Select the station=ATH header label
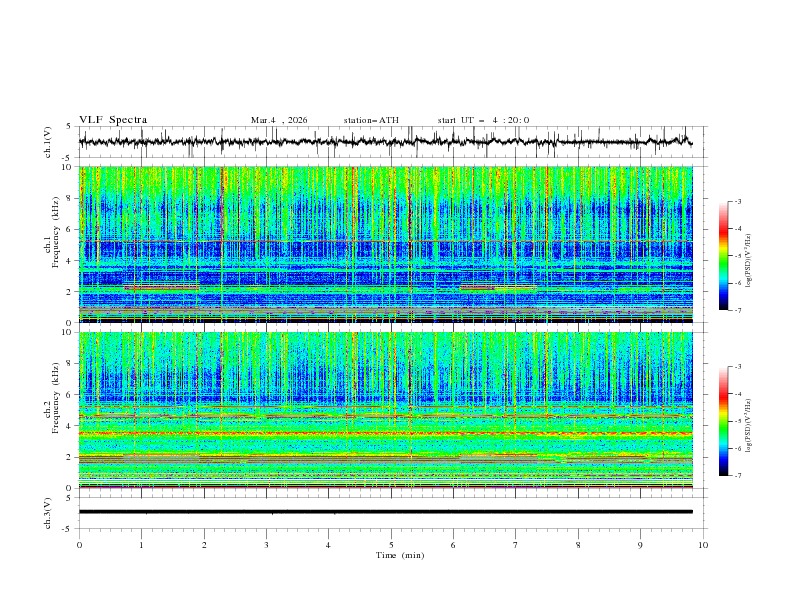Image resolution: width=792 pixels, height=612 pixels. [371, 120]
